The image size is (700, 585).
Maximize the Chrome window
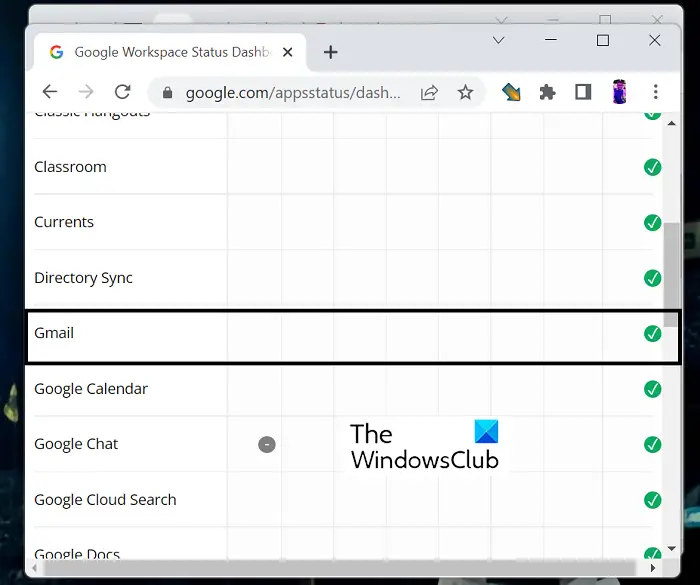[603, 40]
